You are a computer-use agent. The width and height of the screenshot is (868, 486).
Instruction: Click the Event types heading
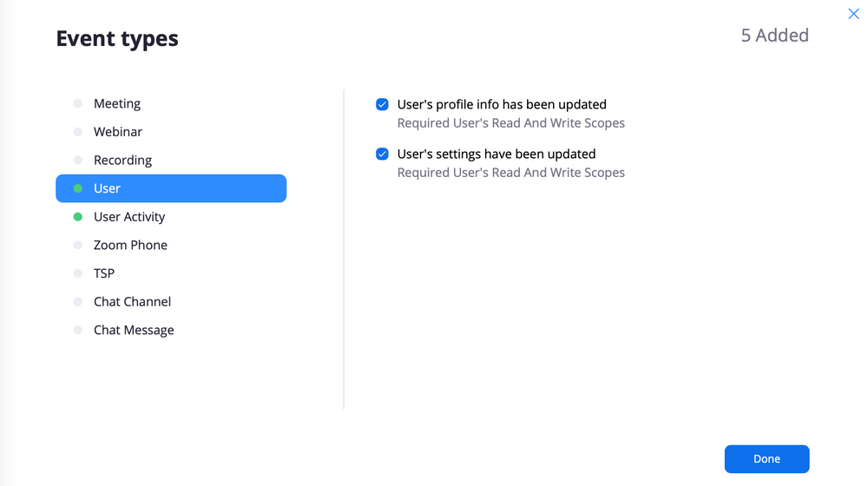click(x=117, y=39)
